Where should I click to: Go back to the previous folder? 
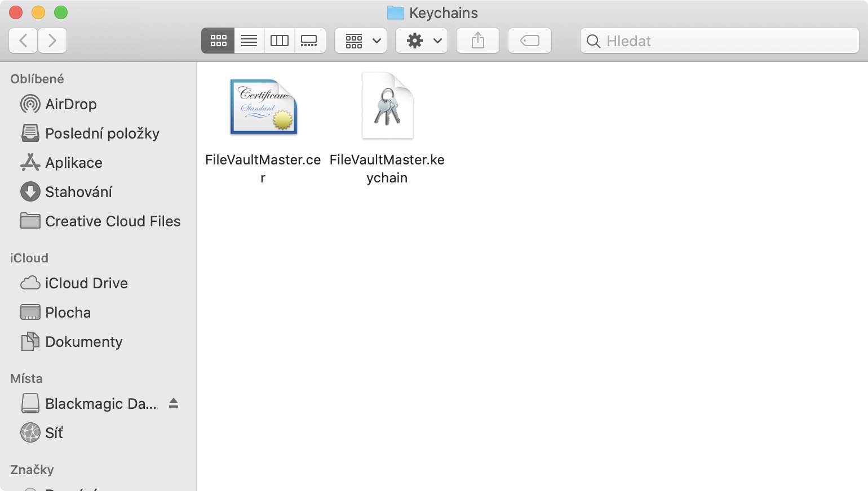coord(24,41)
